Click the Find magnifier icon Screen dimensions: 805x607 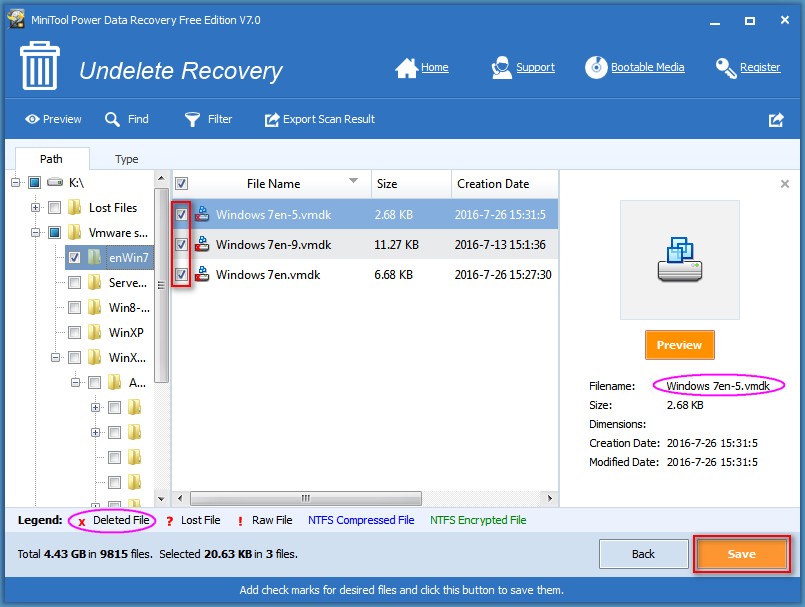tap(112, 119)
